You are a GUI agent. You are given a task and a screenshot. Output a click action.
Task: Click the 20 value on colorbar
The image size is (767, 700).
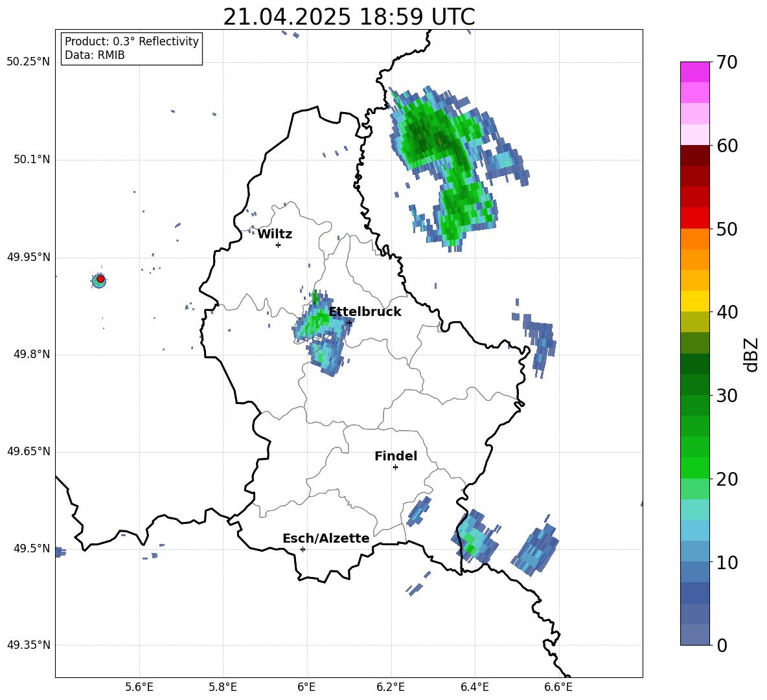point(727,479)
